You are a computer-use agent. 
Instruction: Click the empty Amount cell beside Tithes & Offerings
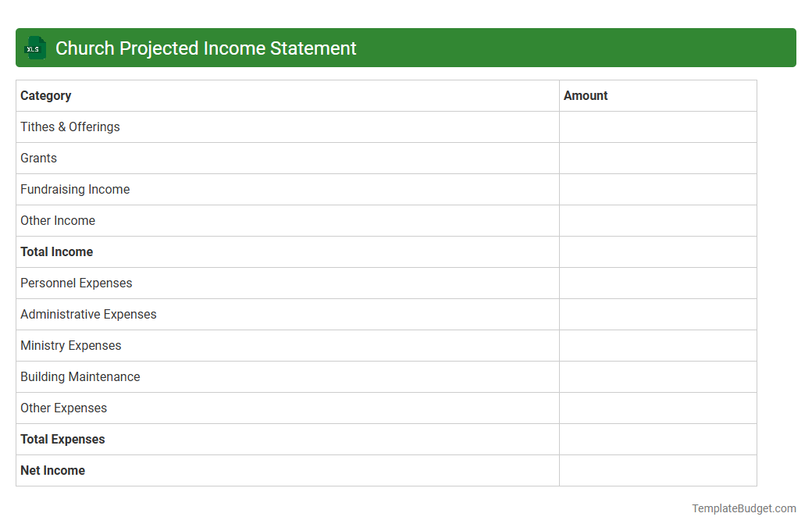click(657, 127)
